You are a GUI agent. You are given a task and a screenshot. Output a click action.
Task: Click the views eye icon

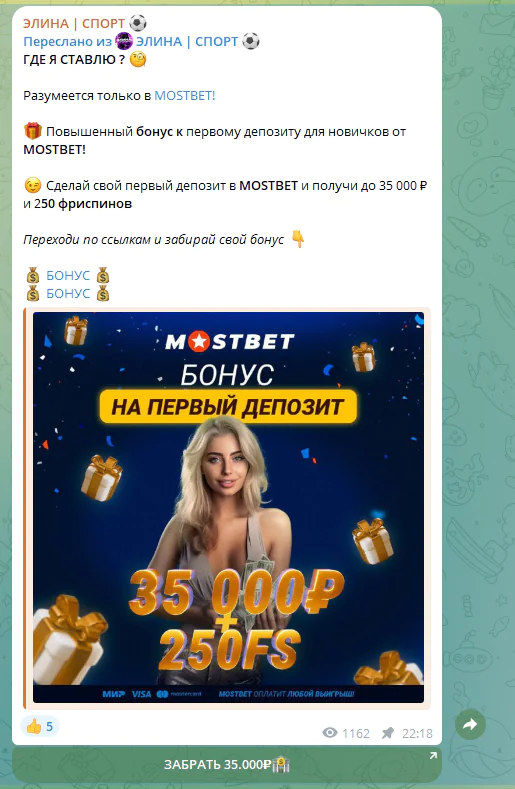click(330, 733)
